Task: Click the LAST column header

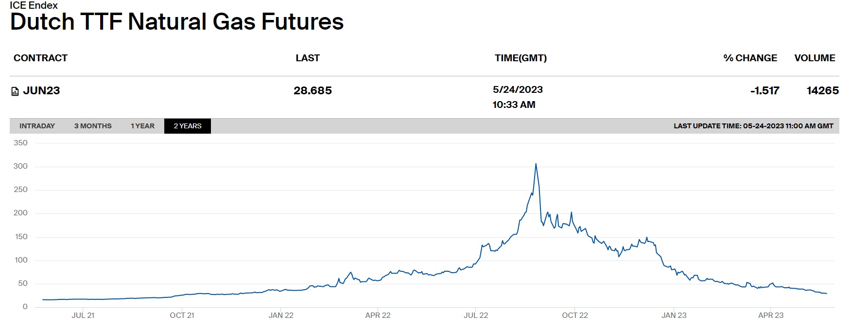Action: [308, 58]
